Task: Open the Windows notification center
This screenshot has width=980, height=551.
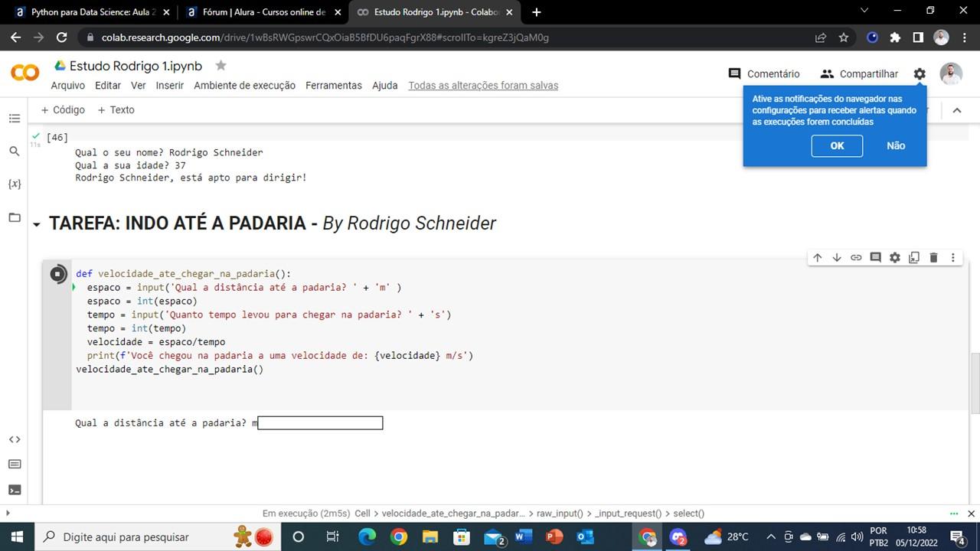Action: 958,536
